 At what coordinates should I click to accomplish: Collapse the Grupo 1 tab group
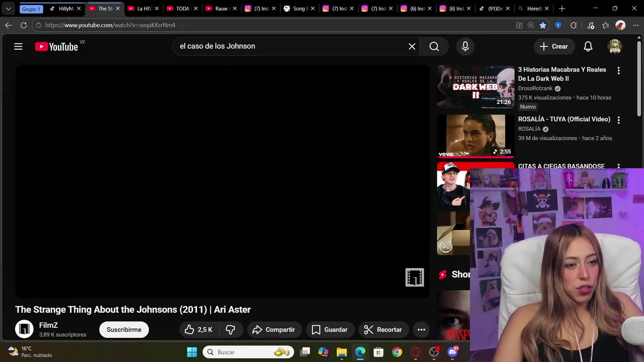(31, 9)
